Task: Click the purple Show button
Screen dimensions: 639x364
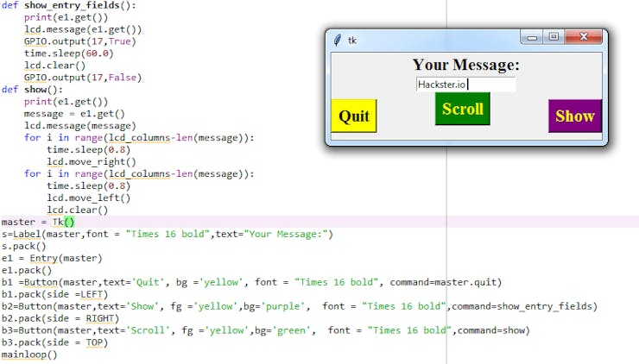Action: coord(575,116)
